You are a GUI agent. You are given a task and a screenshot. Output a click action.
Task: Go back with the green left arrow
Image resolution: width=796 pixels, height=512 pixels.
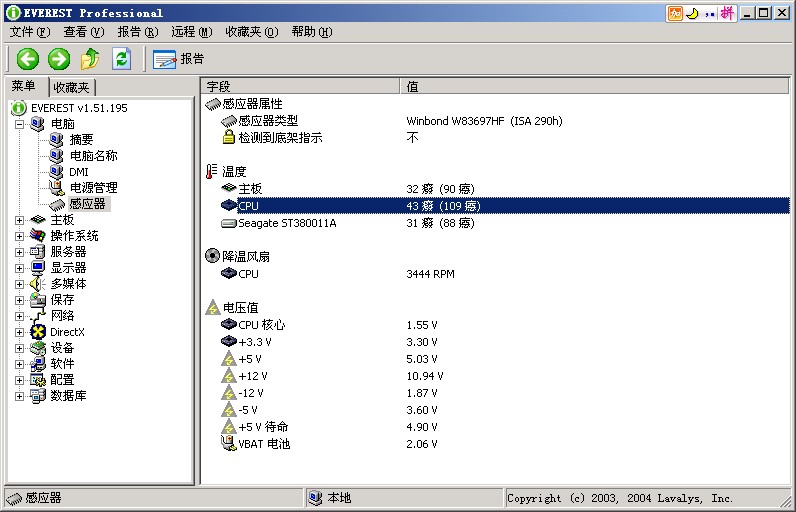click(27, 59)
